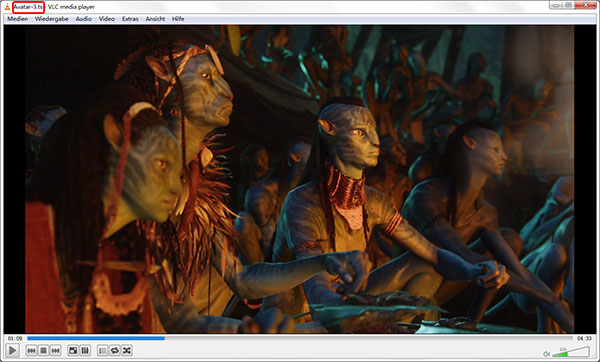Screen dimensions: 600x362
Task: Open the Ansicht menu
Action: [x=155, y=19]
